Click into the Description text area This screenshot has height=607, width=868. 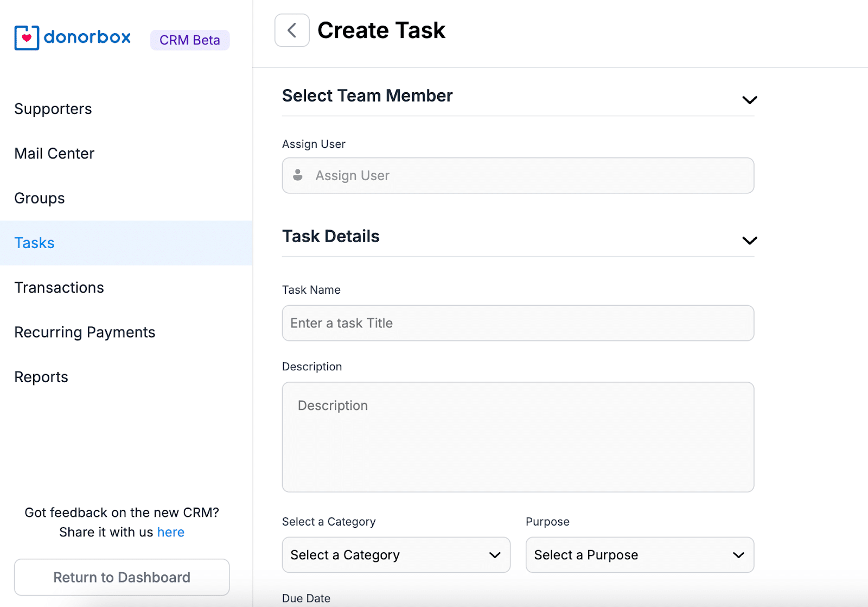tap(518, 437)
